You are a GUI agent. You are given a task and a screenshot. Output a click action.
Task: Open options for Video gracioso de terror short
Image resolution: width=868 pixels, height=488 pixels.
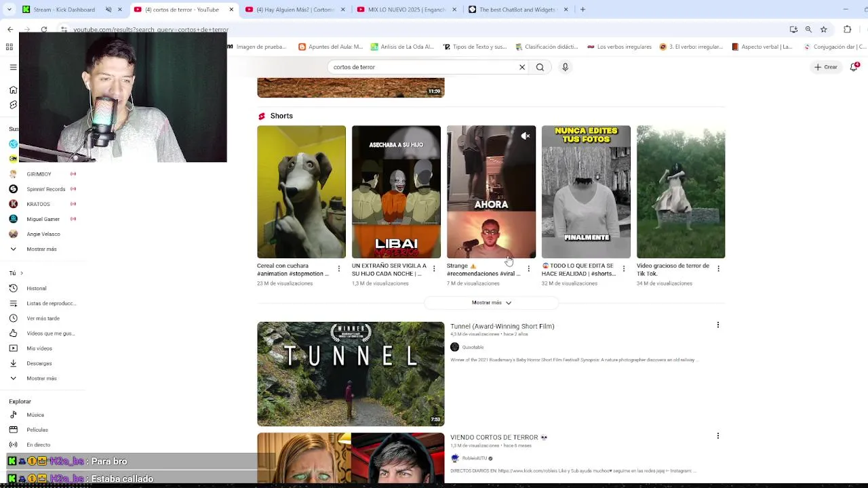click(x=719, y=268)
